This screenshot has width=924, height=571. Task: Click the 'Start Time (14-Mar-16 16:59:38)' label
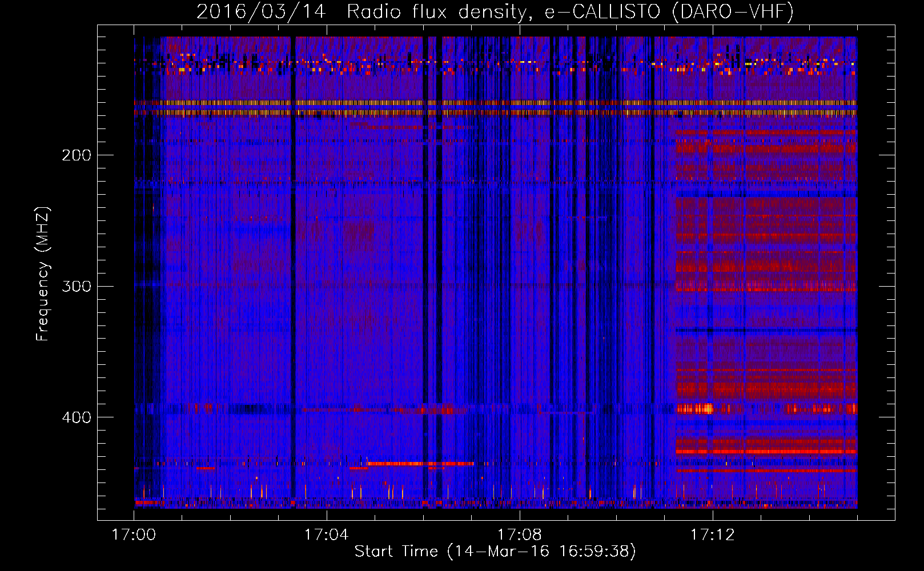[495, 552]
